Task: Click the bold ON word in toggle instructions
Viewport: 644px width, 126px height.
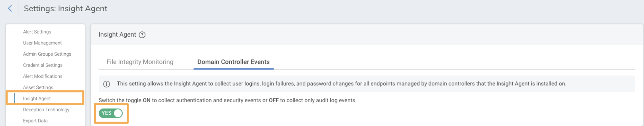Action: [147, 100]
